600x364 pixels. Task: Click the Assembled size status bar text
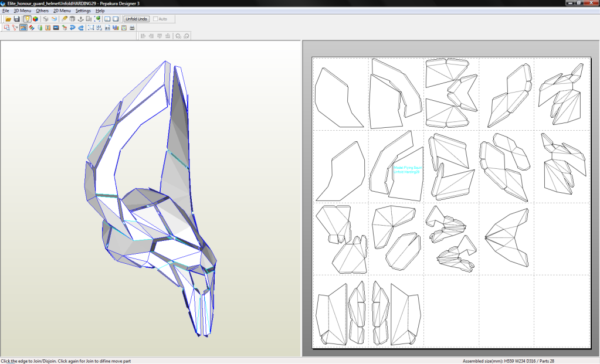coord(508,361)
